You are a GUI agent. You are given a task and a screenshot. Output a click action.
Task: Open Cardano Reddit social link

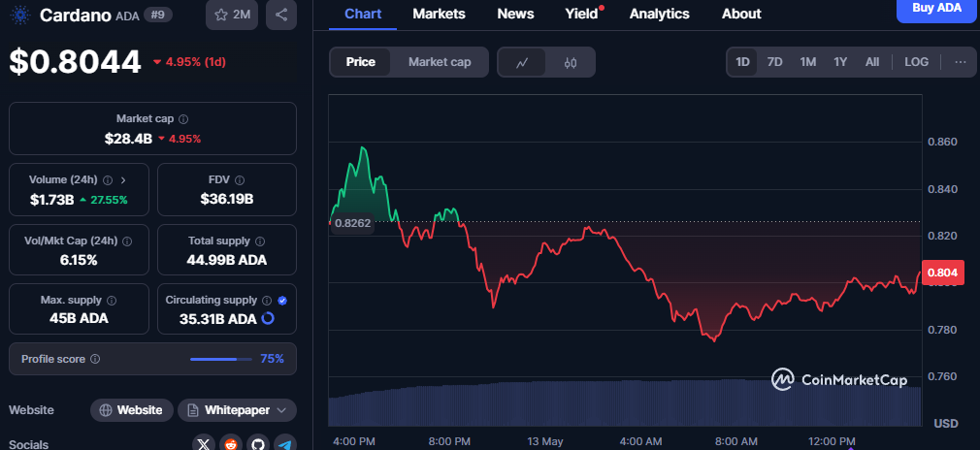[231, 444]
